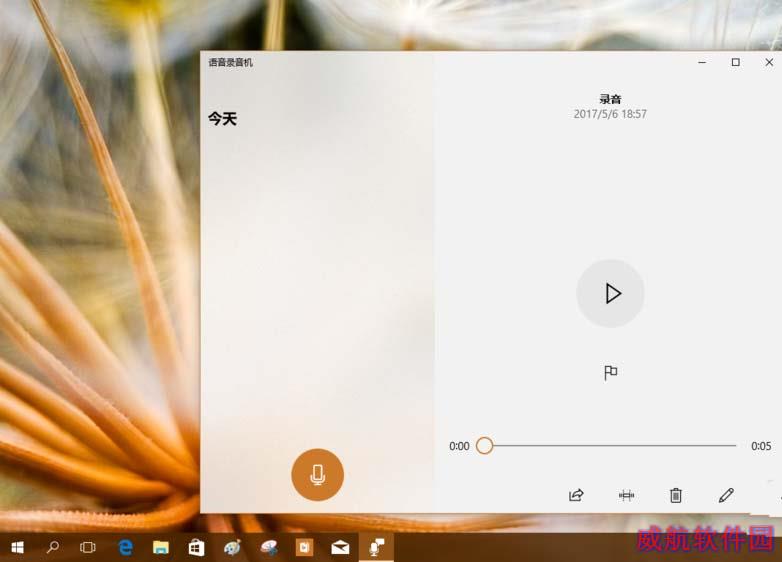Open taskbar search
The image size is (782, 562).
click(52, 548)
